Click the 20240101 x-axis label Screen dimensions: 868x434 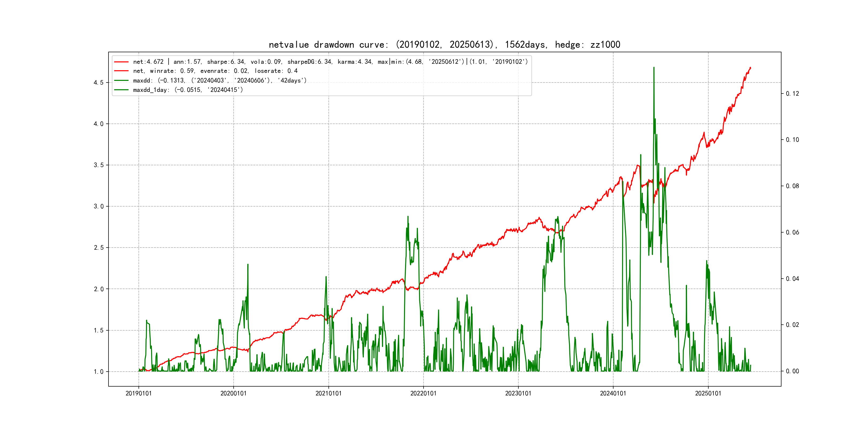613,393
